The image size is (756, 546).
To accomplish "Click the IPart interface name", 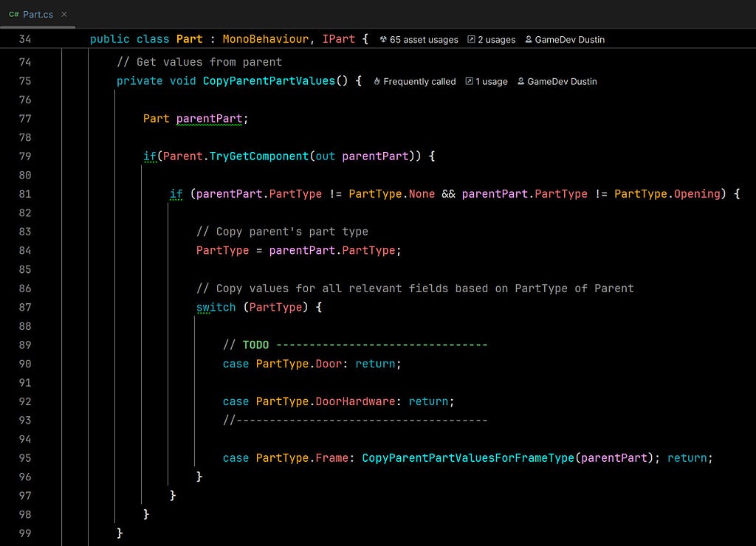I will 338,39.
